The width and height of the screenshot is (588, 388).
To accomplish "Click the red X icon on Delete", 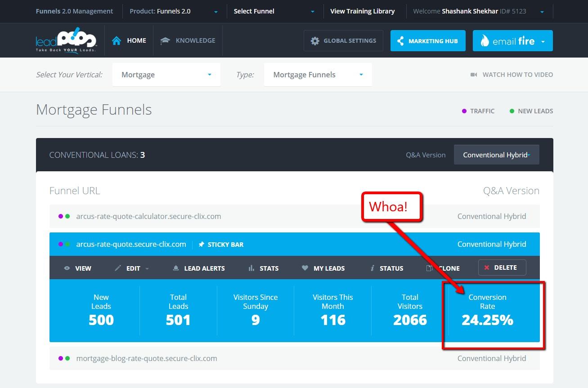I will (x=487, y=268).
